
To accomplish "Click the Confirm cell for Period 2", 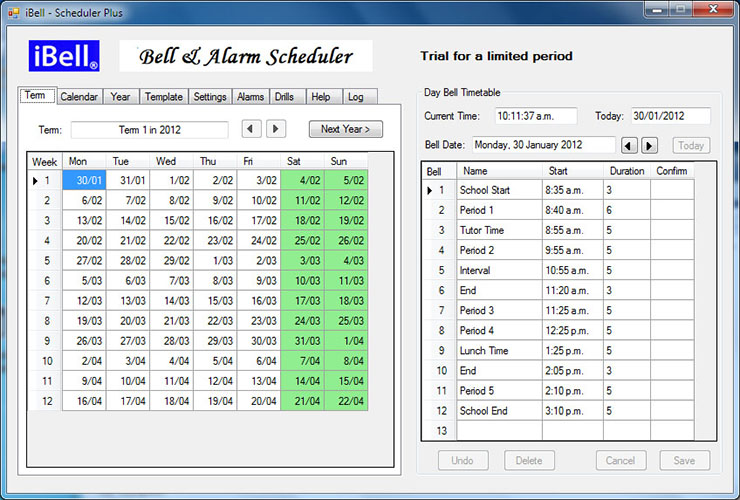I will coord(672,250).
